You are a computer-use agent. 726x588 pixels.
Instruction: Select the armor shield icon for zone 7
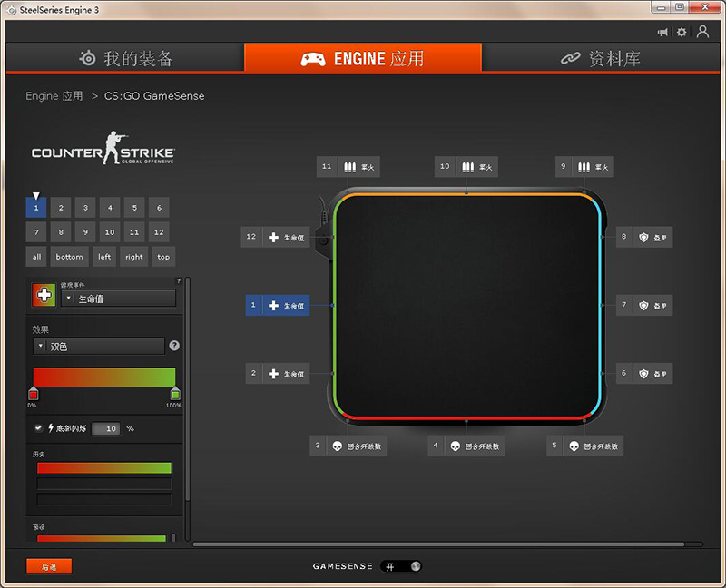point(644,306)
